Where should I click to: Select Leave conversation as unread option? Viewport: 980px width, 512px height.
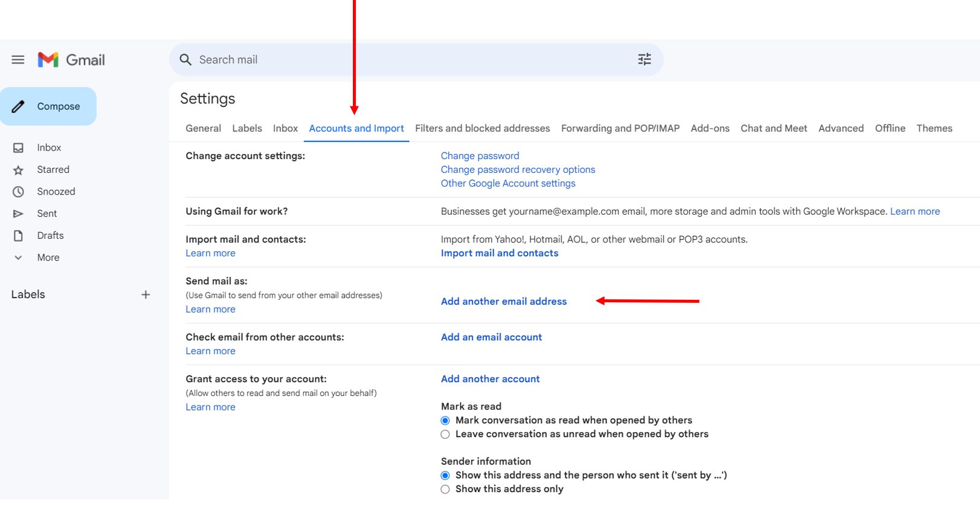[x=445, y=435]
